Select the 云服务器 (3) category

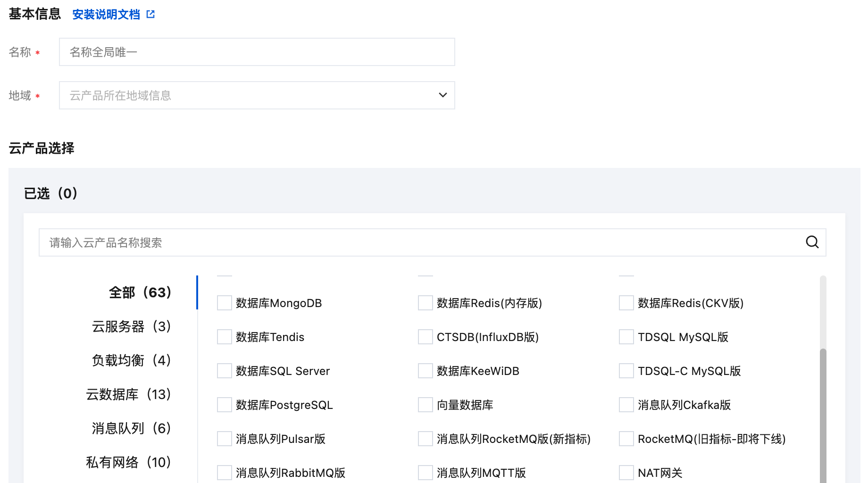(132, 326)
